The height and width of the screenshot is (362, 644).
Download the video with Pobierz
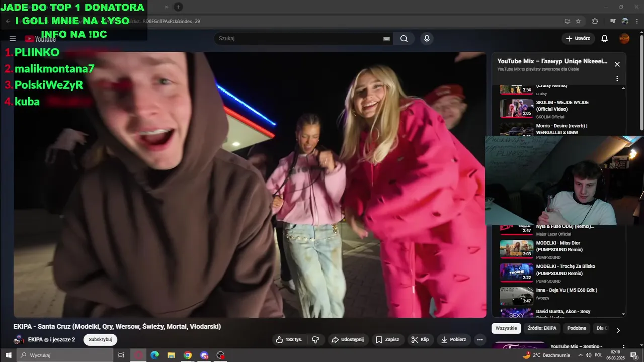[x=454, y=340]
